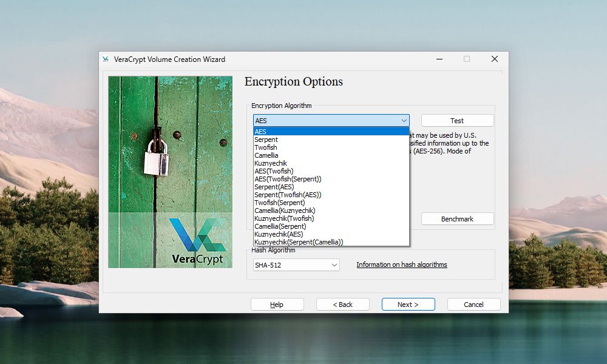
Task: Open Help for the wizard
Action: (x=277, y=304)
